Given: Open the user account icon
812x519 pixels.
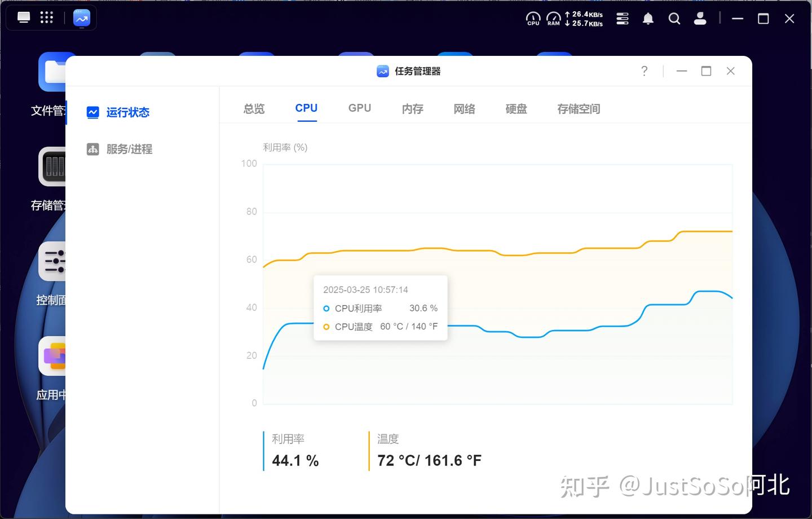Looking at the screenshot, I should (x=700, y=19).
